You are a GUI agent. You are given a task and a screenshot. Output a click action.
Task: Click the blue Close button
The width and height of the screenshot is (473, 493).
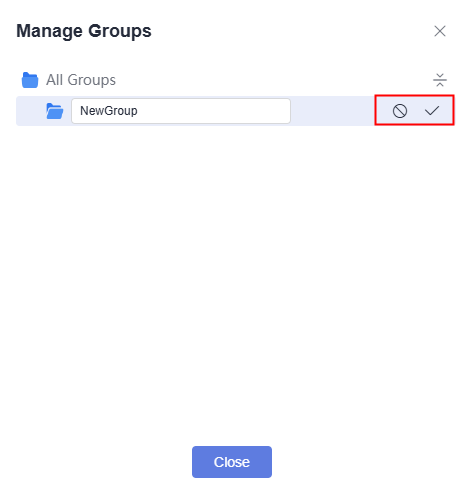[x=232, y=462]
